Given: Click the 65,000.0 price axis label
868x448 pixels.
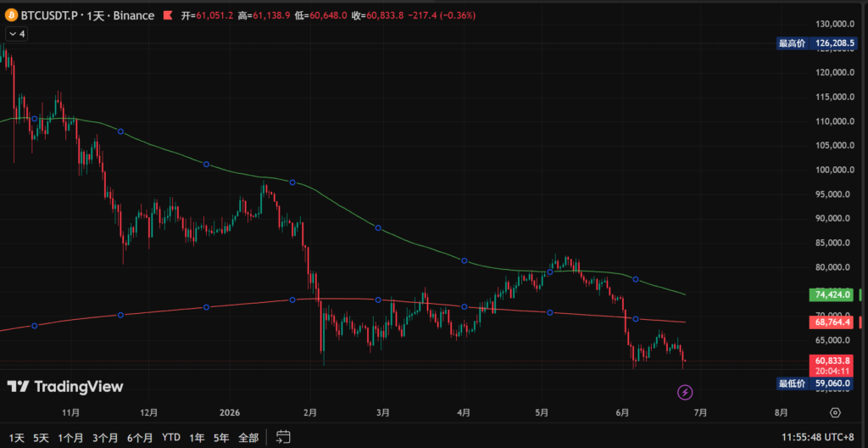Looking at the screenshot, I should (834, 340).
